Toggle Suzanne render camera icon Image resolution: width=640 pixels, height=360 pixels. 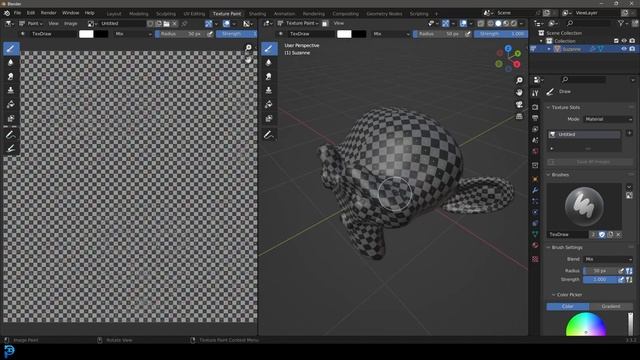tap(632, 49)
